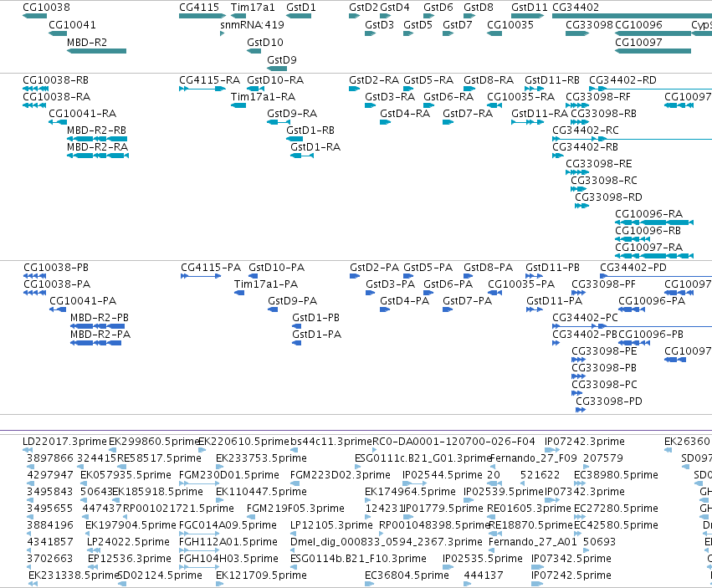Click the GstD3 gene label

(379, 25)
